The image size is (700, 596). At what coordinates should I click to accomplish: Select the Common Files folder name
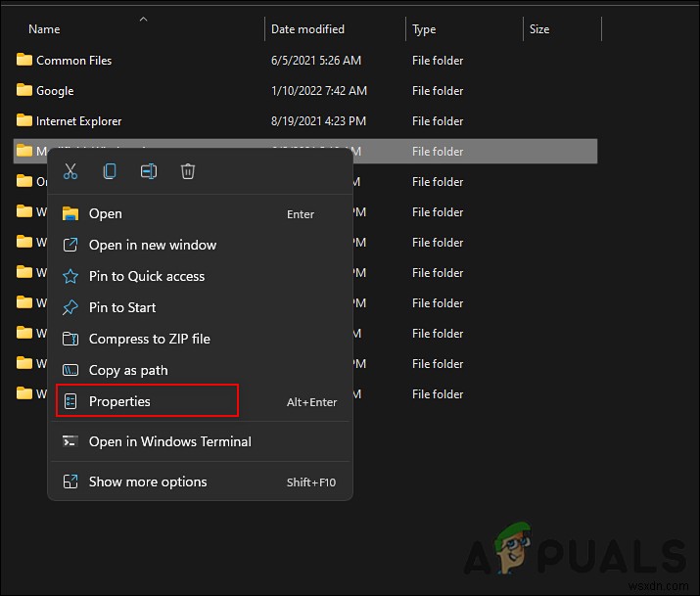tap(74, 61)
